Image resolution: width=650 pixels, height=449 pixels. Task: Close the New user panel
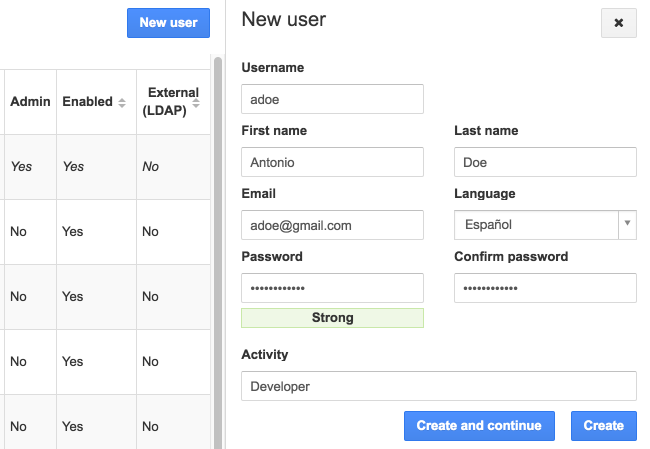pyautogui.click(x=618, y=23)
